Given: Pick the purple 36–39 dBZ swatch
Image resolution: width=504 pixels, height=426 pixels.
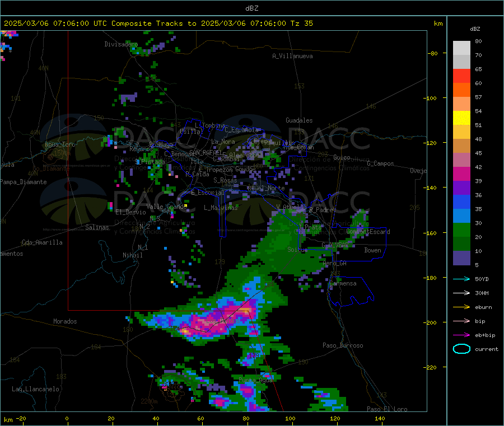Looking at the screenshot, I should pos(461,188).
